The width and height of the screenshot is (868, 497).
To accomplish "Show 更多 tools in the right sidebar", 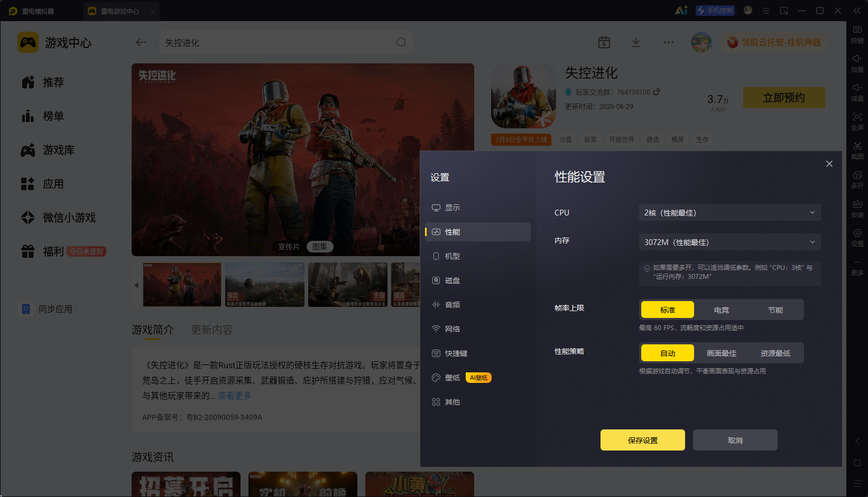I will [x=857, y=267].
